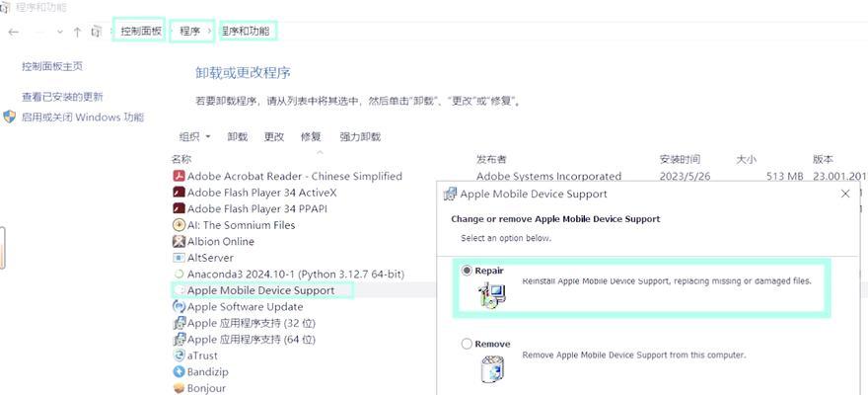
Task: Click 强力卸载 in the toolbar
Action: [360, 137]
